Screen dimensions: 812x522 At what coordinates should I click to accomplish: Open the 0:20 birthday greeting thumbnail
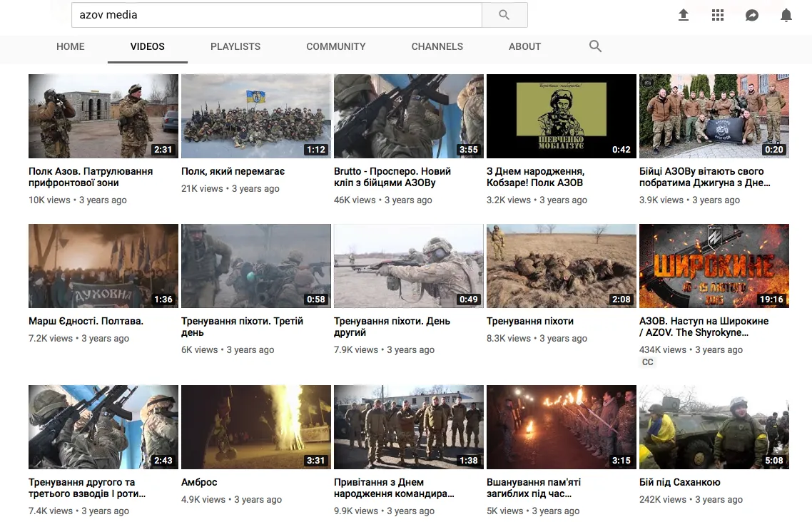point(714,116)
